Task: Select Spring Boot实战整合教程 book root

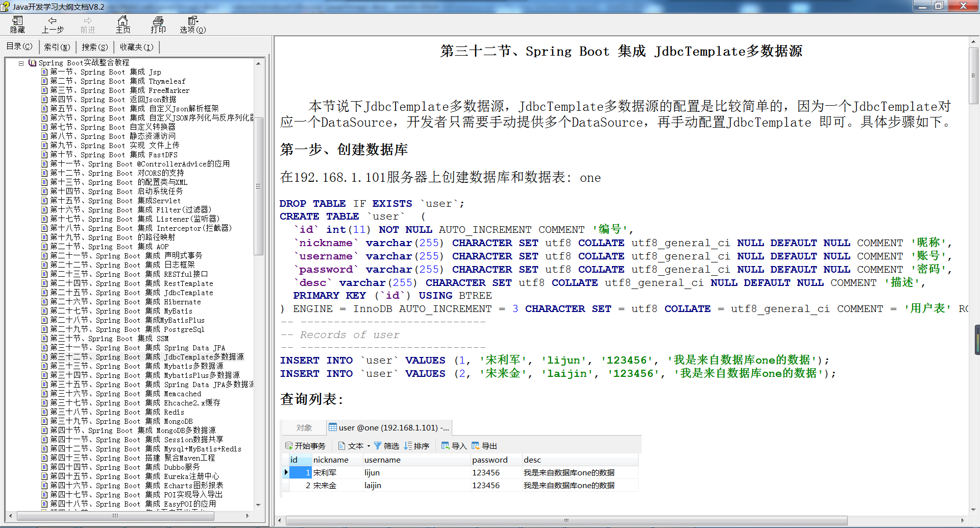Action: (x=84, y=63)
